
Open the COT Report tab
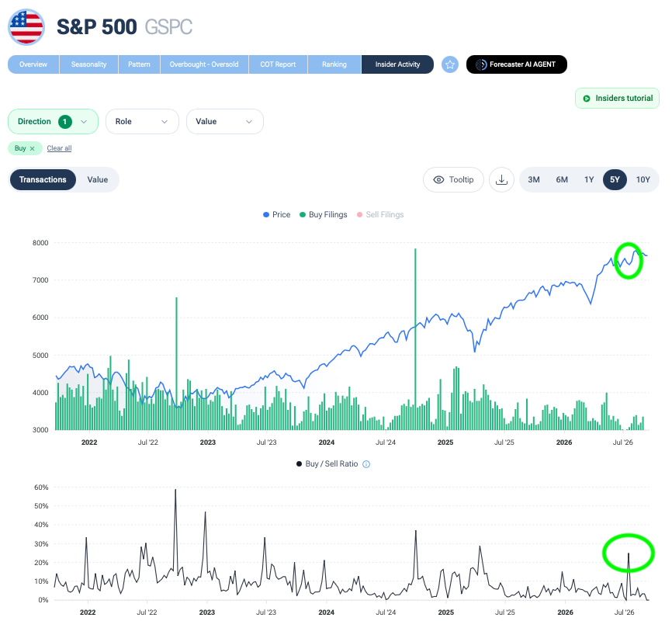278,64
